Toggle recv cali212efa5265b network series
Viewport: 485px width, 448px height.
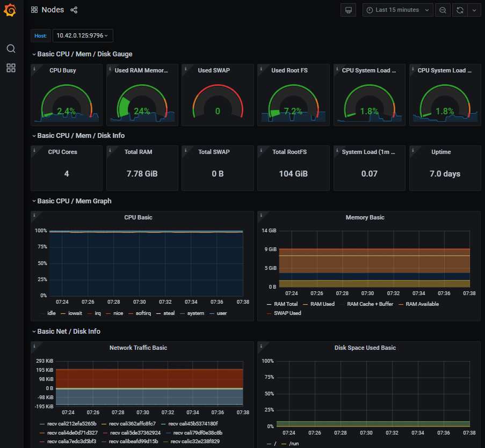click(72, 424)
